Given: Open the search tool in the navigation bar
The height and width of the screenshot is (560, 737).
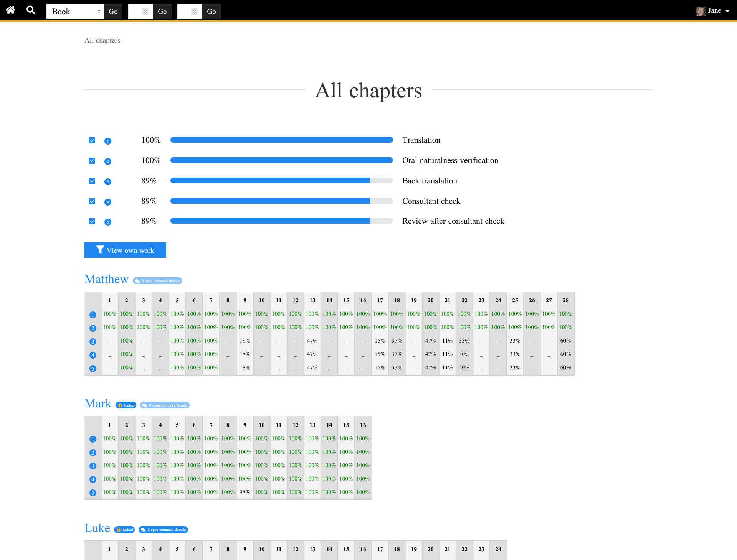Looking at the screenshot, I should (30, 10).
